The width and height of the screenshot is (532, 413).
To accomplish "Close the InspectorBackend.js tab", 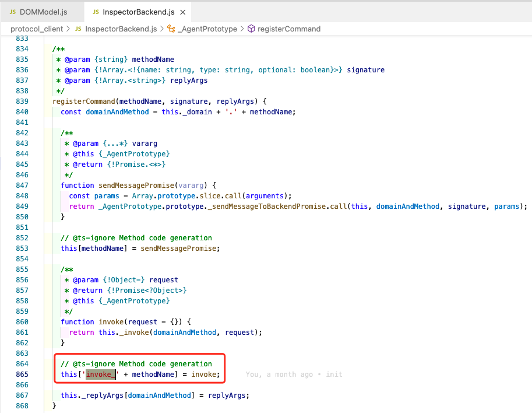I will click(183, 12).
